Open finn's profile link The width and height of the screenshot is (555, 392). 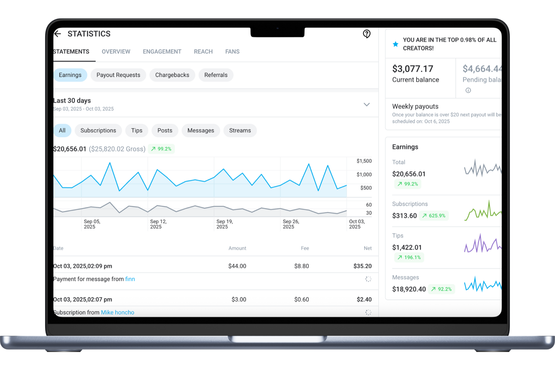click(130, 279)
